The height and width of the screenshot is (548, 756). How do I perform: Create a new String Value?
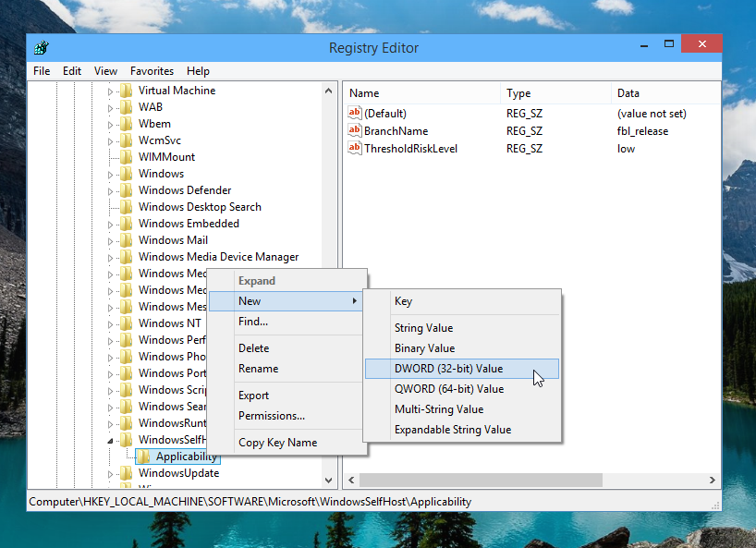tap(462, 328)
